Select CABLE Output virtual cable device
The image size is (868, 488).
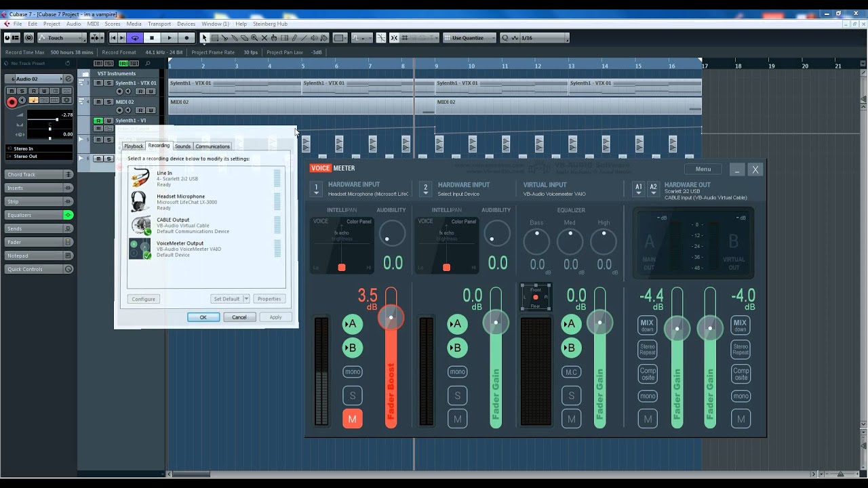tap(205, 226)
